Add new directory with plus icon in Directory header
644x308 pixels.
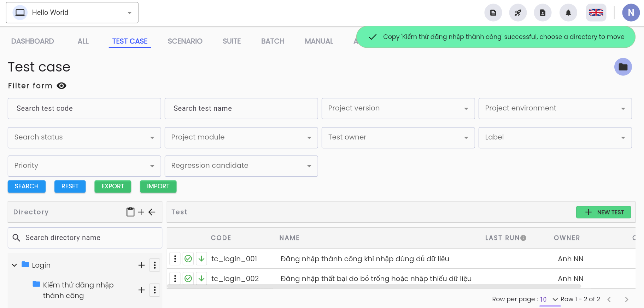(141, 212)
